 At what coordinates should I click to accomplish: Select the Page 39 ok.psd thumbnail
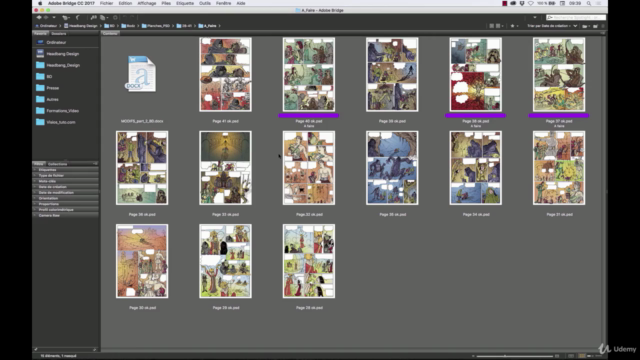click(x=392, y=74)
